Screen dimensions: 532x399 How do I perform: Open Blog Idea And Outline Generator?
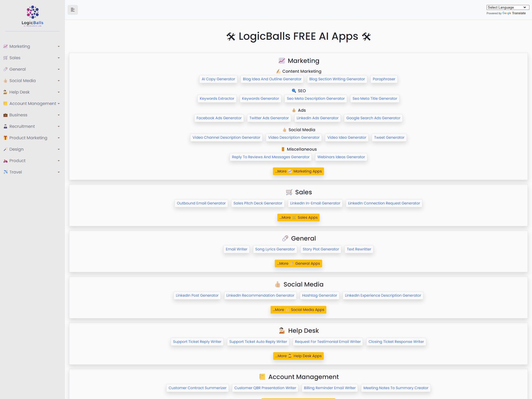pyautogui.click(x=272, y=79)
